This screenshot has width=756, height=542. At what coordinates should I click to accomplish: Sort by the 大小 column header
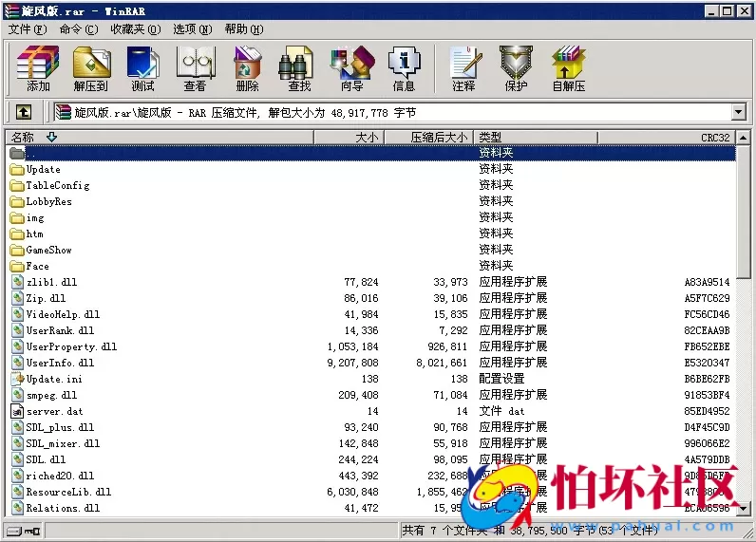[350, 138]
